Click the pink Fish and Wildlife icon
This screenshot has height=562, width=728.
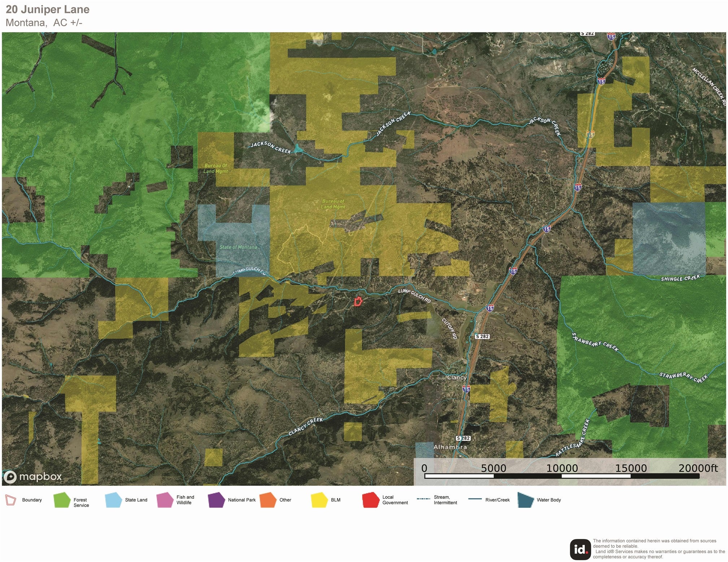click(x=165, y=500)
